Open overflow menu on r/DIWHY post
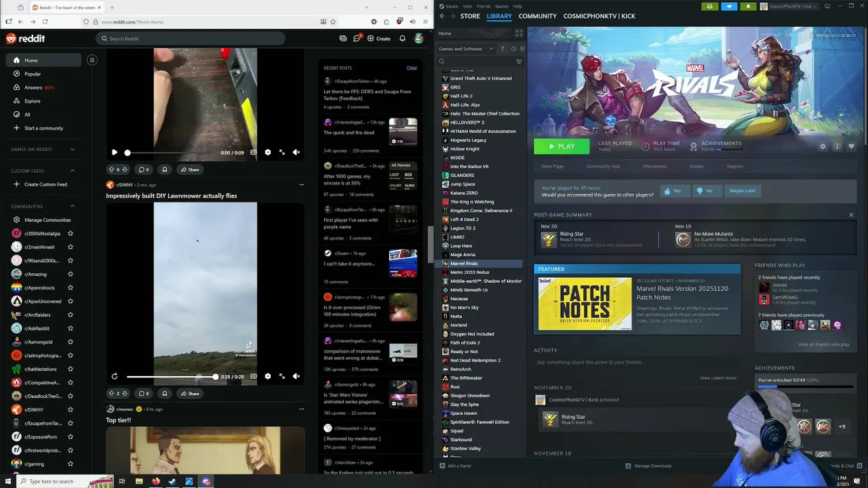 coord(302,184)
